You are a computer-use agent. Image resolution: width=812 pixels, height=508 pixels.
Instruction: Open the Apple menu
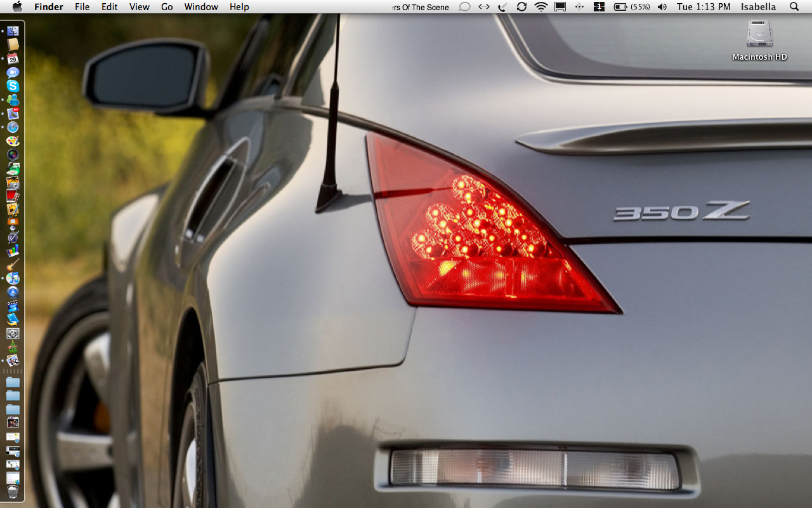pyautogui.click(x=17, y=7)
